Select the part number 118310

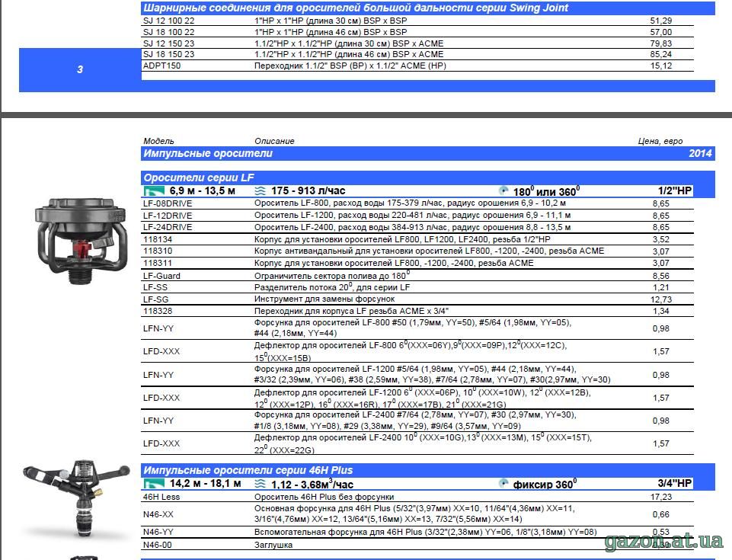158,251
